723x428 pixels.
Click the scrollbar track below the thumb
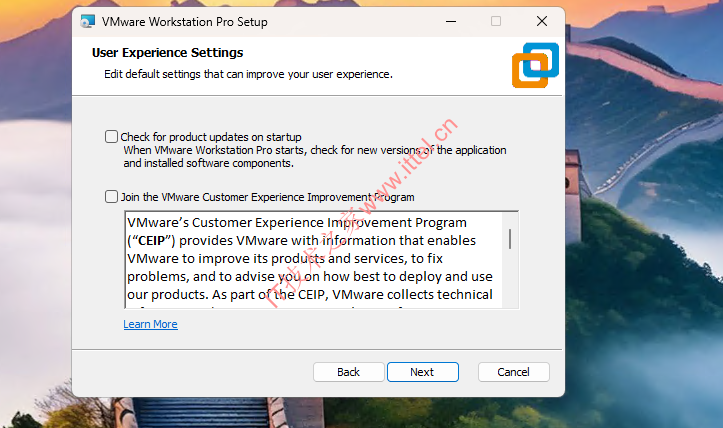click(510, 285)
